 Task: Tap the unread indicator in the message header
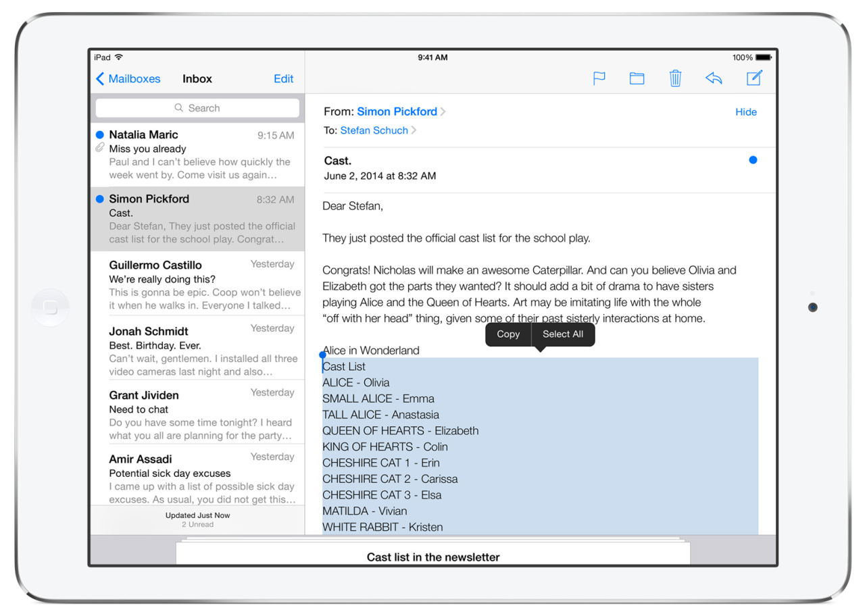753,160
